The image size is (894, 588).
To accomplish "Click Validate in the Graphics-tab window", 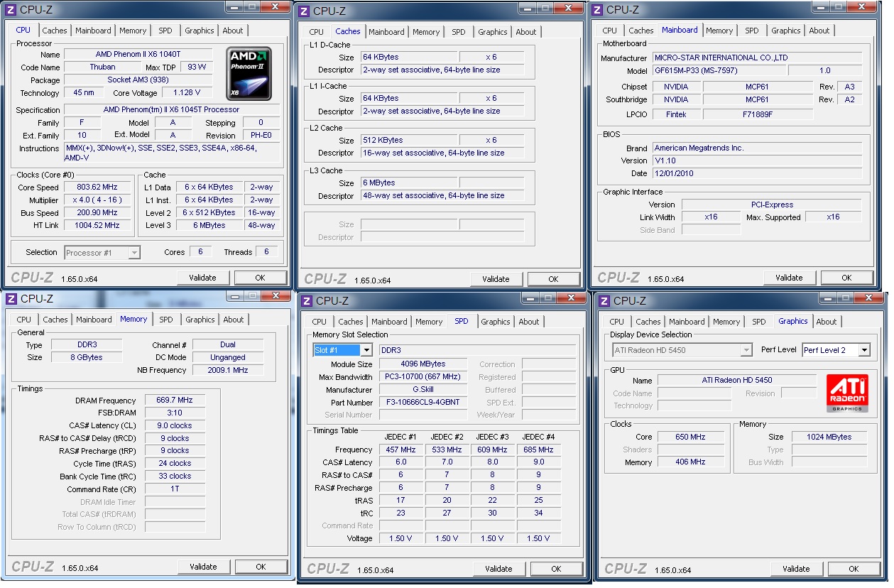I will 796,569.
